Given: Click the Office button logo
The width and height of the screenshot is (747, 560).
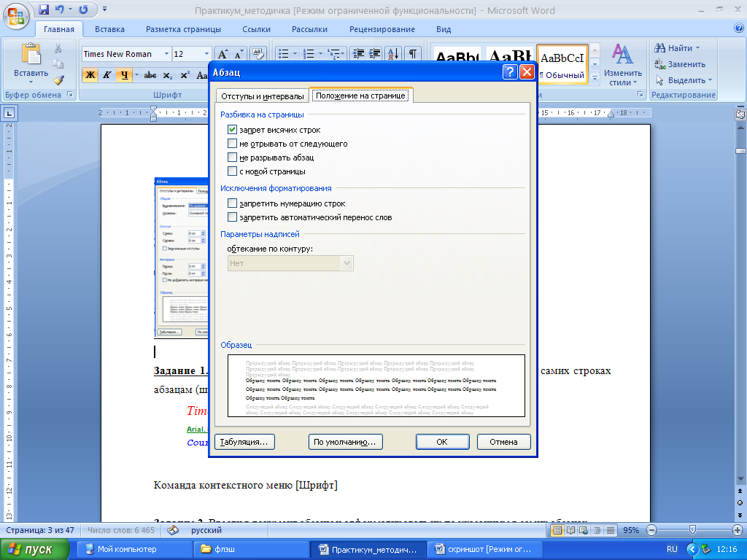Looking at the screenshot, I should pyautogui.click(x=16, y=17).
